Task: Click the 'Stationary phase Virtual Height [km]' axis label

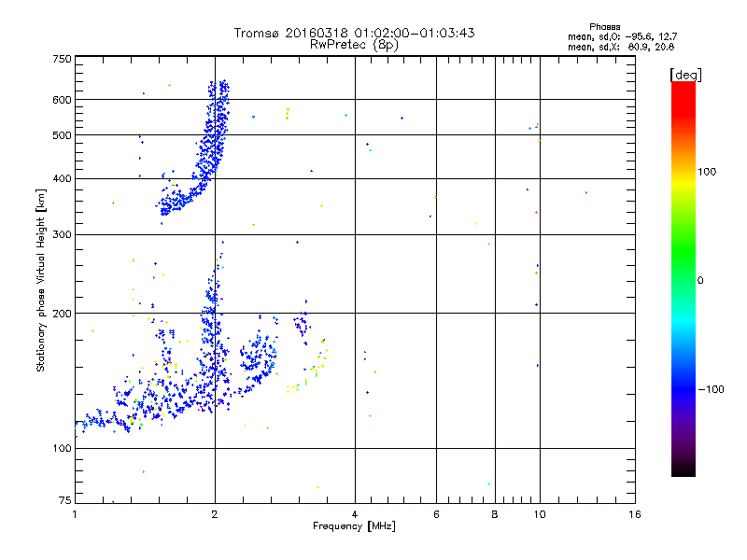Action: [41, 281]
